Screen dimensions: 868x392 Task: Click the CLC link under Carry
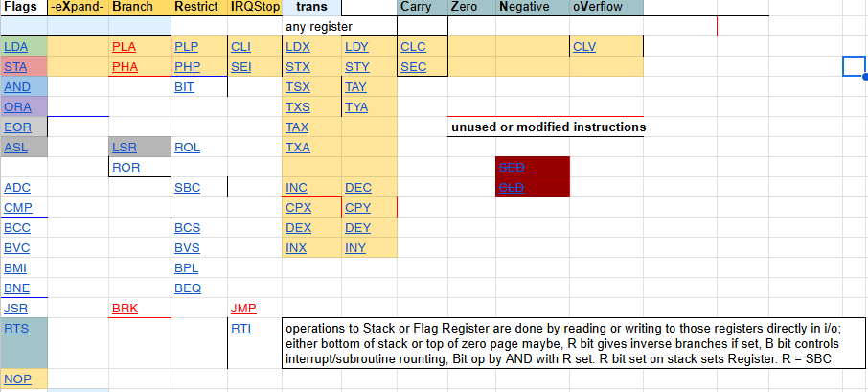coord(413,46)
